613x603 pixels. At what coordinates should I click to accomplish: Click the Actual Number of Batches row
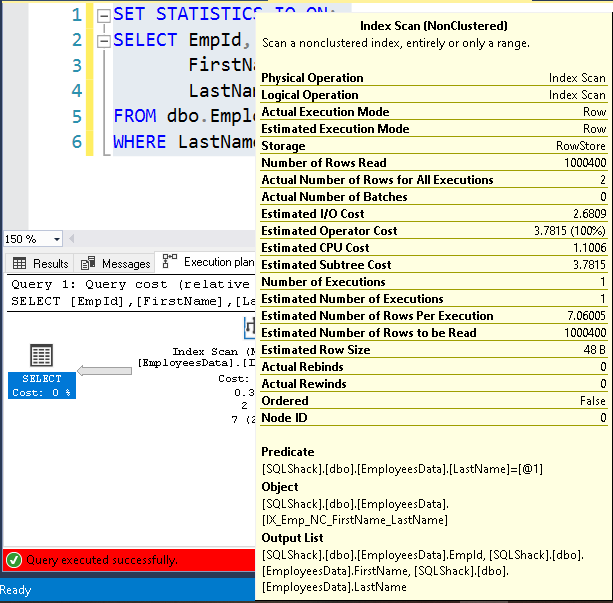pos(434,197)
